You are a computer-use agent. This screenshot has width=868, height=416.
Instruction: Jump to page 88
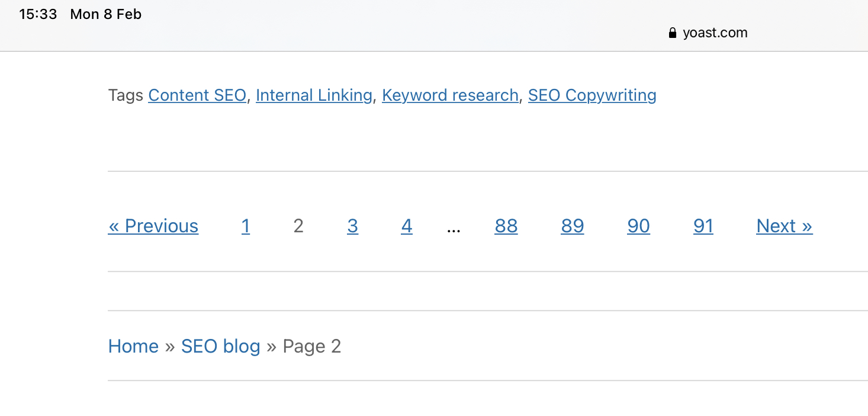click(x=506, y=226)
